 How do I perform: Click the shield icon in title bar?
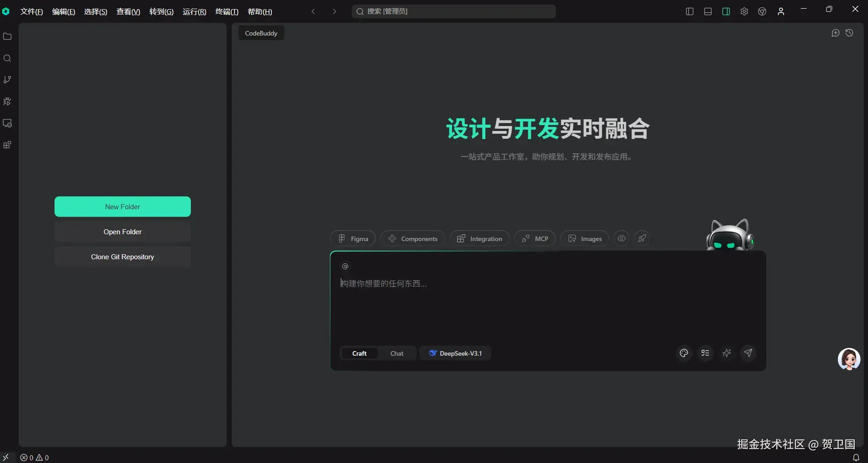[762, 11]
